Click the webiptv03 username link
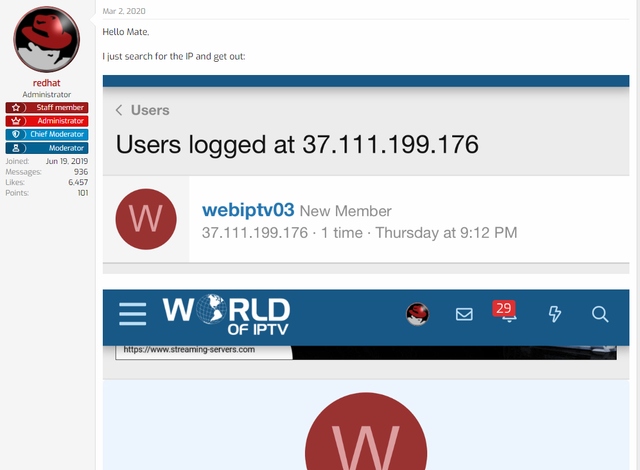This screenshot has height=470, width=640. (x=248, y=210)
